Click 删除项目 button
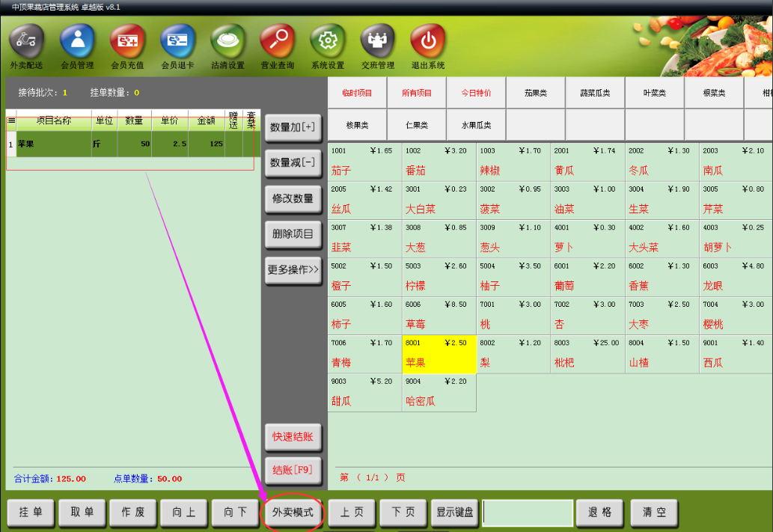 point(293,233)
